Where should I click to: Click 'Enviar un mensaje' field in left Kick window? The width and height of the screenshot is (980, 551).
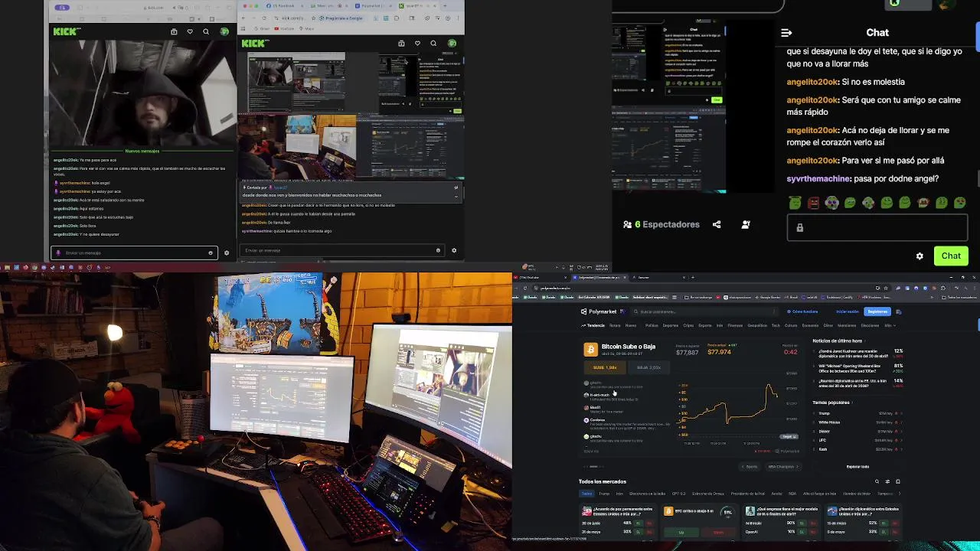[x=135, y=253]
